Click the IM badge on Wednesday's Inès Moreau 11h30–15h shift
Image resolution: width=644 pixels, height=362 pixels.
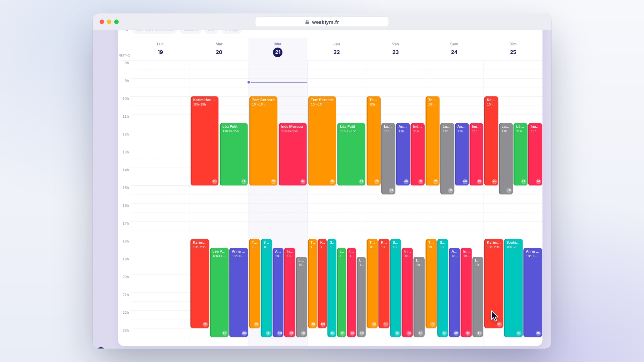pos(303,181)
